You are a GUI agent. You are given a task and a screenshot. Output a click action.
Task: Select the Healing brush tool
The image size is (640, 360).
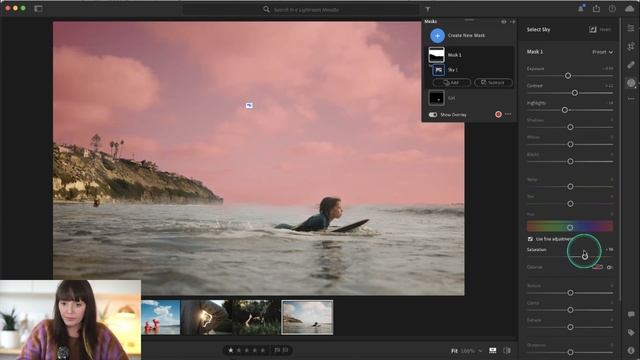tap(631, 64)
